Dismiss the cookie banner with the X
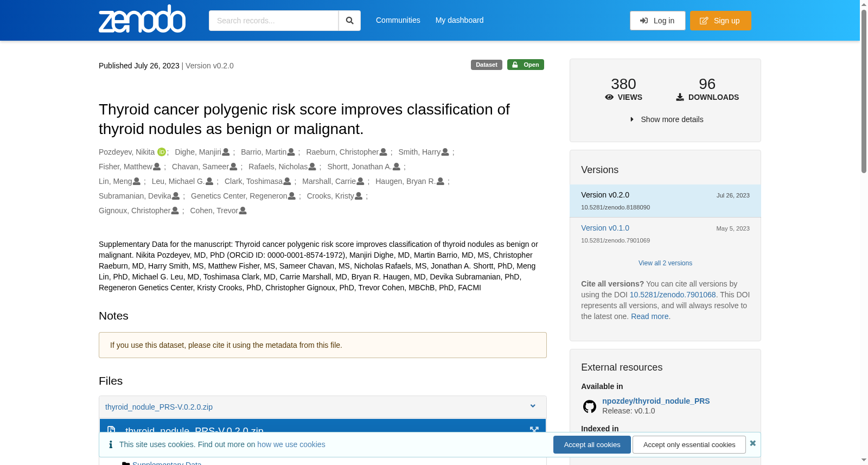This screenshot has height=465, width=868. point(752,443)
